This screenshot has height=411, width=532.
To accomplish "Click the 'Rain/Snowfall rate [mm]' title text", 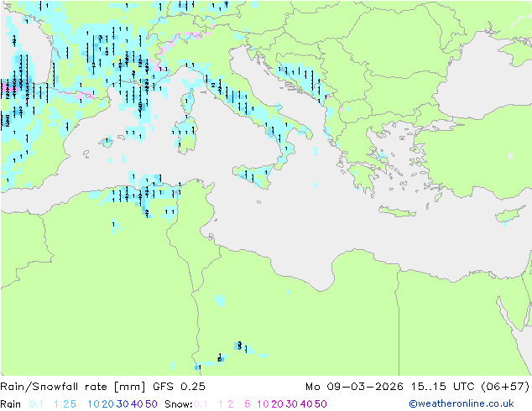I will pyautogui.click(x=73, y=387).
